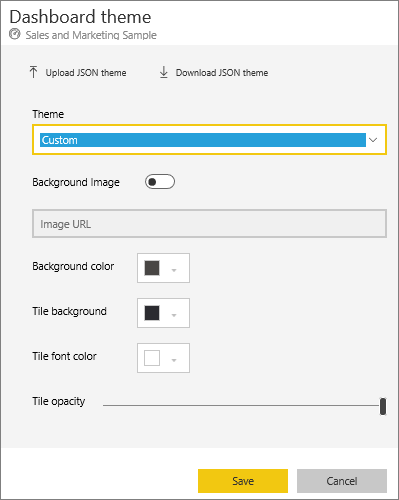Open the Tile background swatch

(152, 313)
